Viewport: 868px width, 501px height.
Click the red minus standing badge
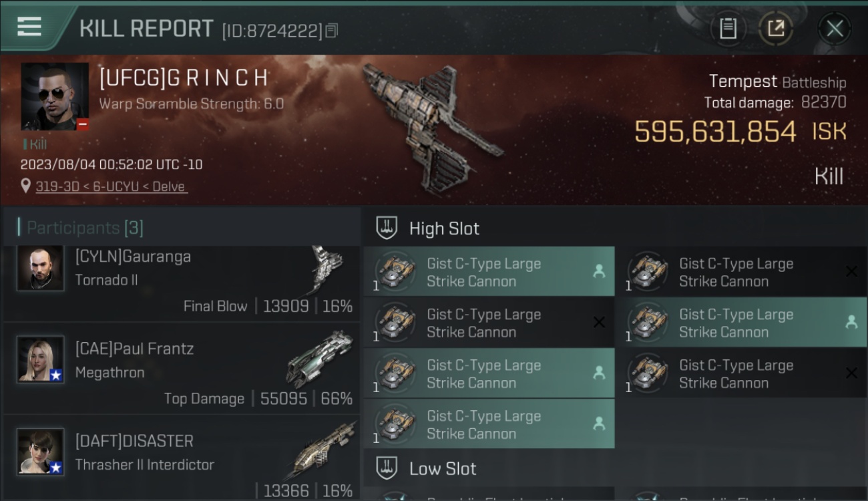83,124
